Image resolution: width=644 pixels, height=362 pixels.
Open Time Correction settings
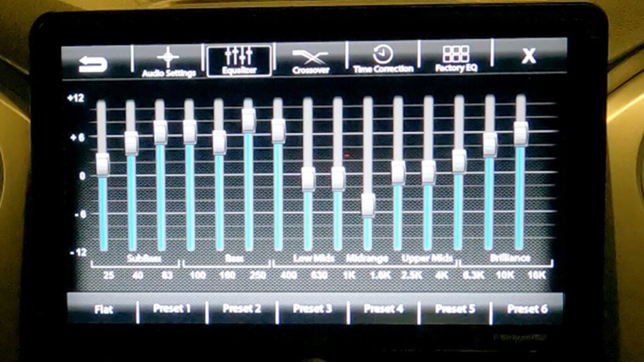pos(383,60)
